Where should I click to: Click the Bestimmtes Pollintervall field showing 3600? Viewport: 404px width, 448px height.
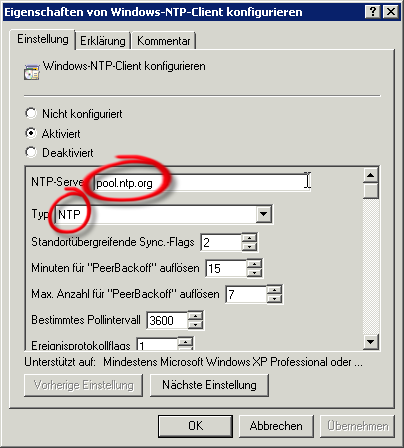coord(167,320)
